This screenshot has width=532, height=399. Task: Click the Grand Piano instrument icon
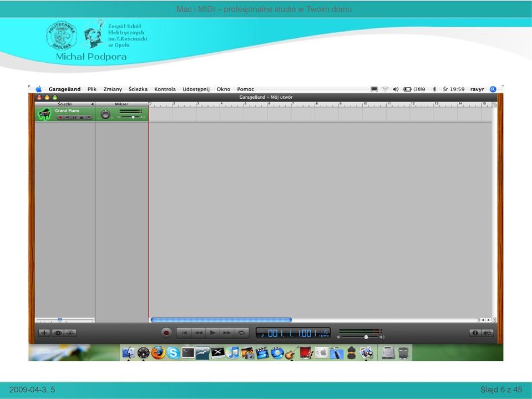pos(44,114)
